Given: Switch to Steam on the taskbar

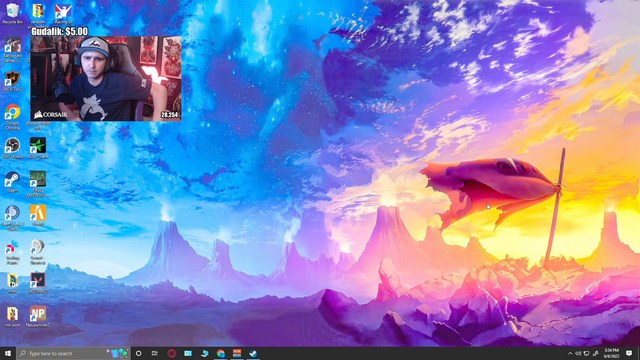Looking at the screenshot, I should (253, 353).
